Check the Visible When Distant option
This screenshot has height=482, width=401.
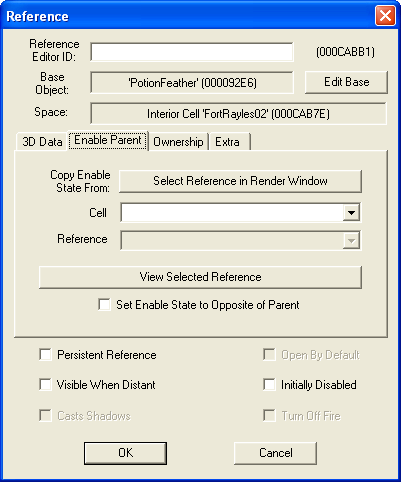[45, 385]
